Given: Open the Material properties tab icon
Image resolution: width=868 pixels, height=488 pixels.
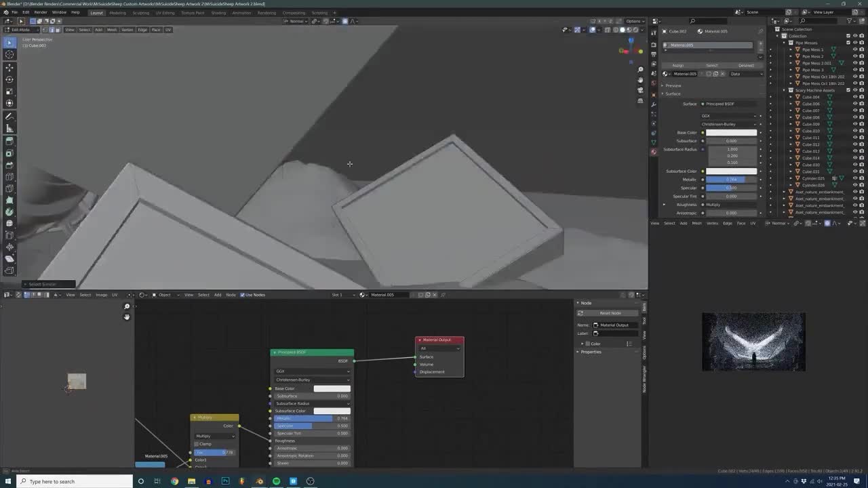Looking at the screenshot, I should (x=654, y=151).
